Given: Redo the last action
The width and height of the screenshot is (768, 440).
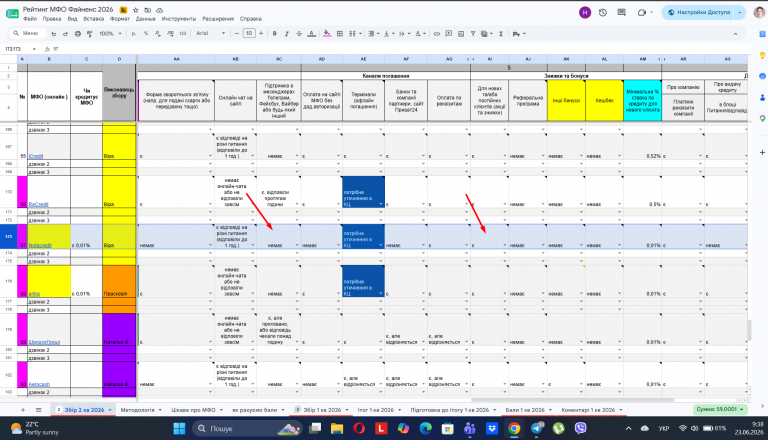Looking at the screenshot, I should point(65,34).
